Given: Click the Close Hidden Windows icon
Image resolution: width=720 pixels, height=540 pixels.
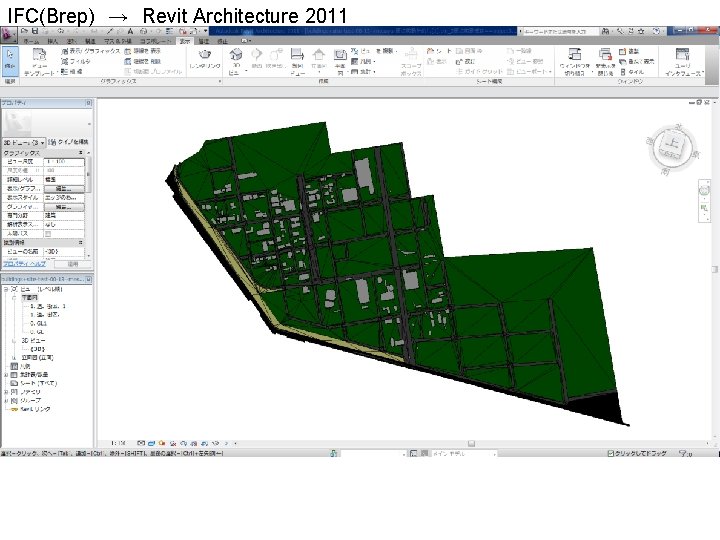Looking at the screenshot, I should pyautogui.click(x=605, y=54).
